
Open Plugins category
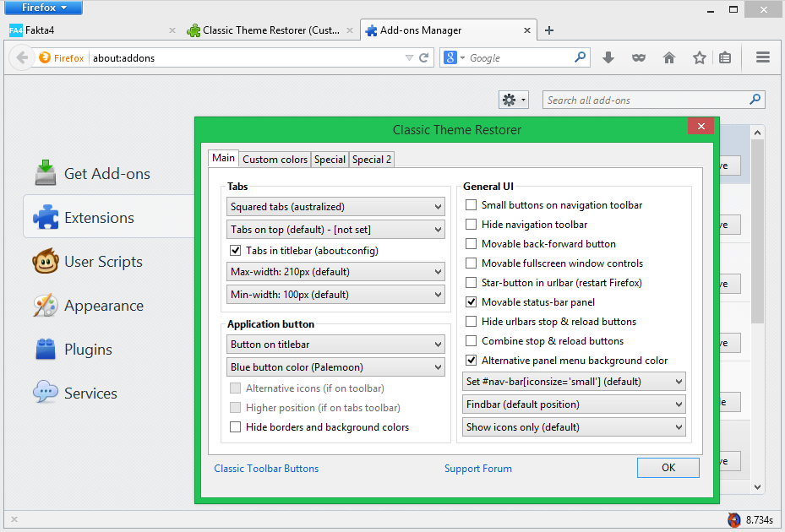(109, 350)
